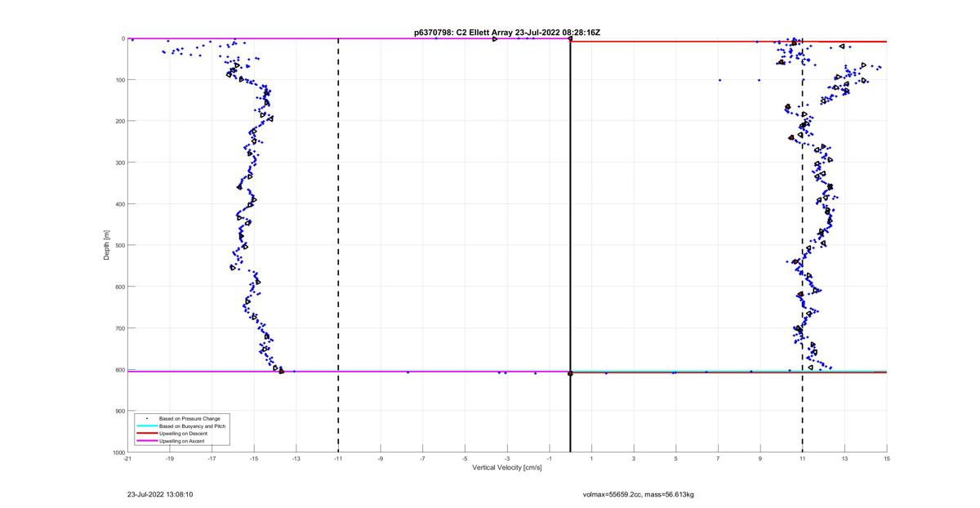Click the y-axis tick label '200'
This screenshot has width=980, height=508.
click(x=119, y=121)
